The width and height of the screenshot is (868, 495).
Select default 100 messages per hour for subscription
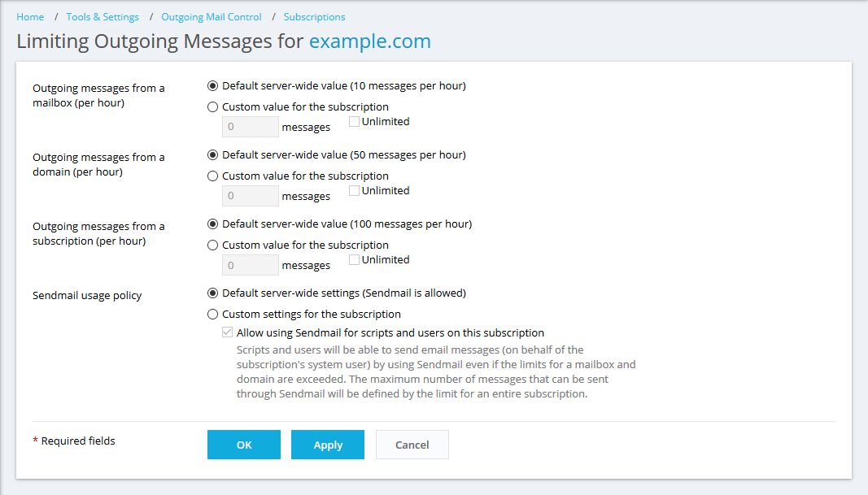pyautogui.click(x=213, y=224)
